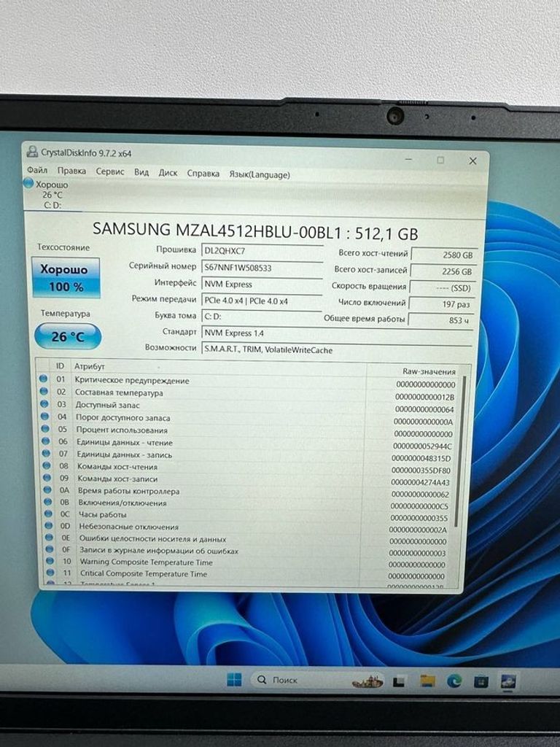Click status dot of Составная температура row
Screen dimensions: 560x747
pos(44,391)
